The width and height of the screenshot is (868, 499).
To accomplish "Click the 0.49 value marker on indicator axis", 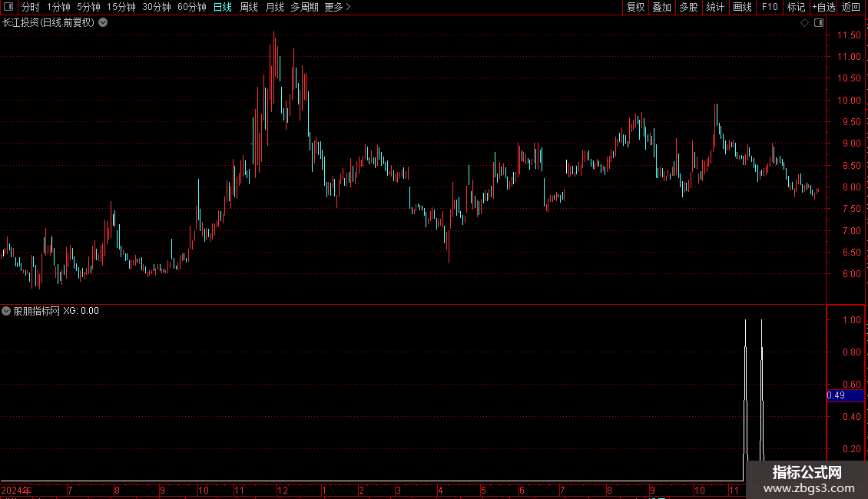I will point(845,395).
